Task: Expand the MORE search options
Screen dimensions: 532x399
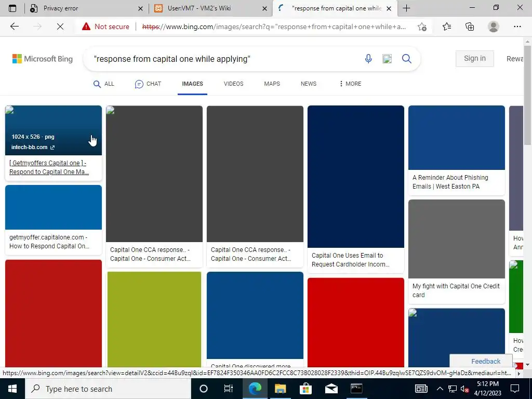Action: click(x=350, y=84)
